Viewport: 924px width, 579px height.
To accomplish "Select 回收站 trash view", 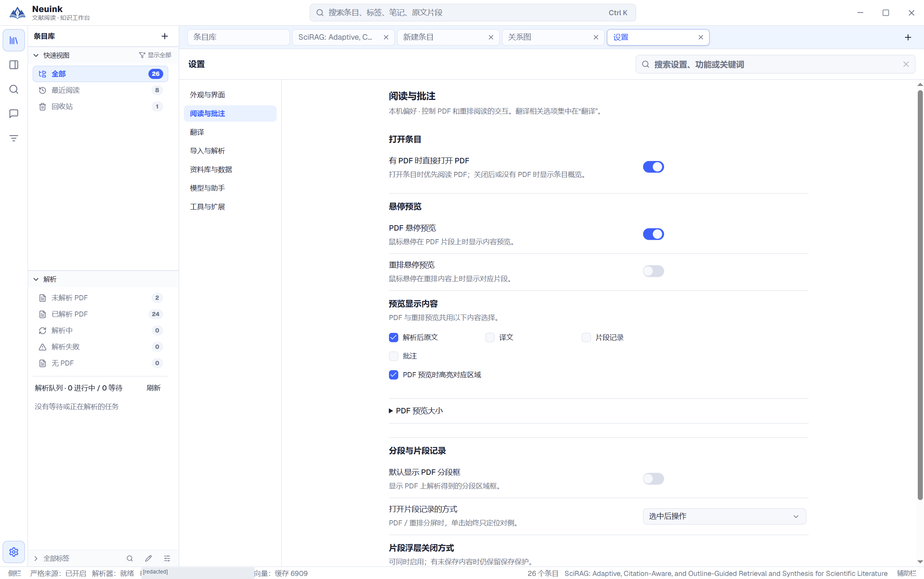I will tap(100, 107).
